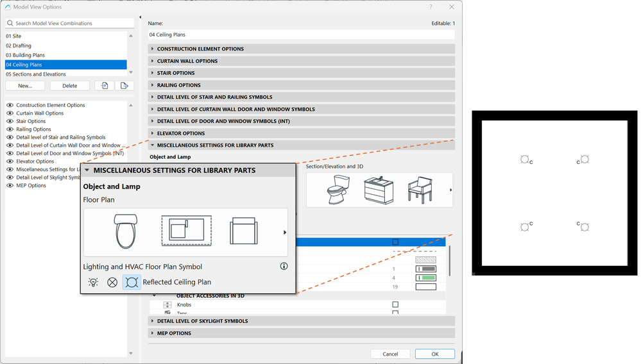
Task: Click the hatched fill swatch
Action: point(425,260)
